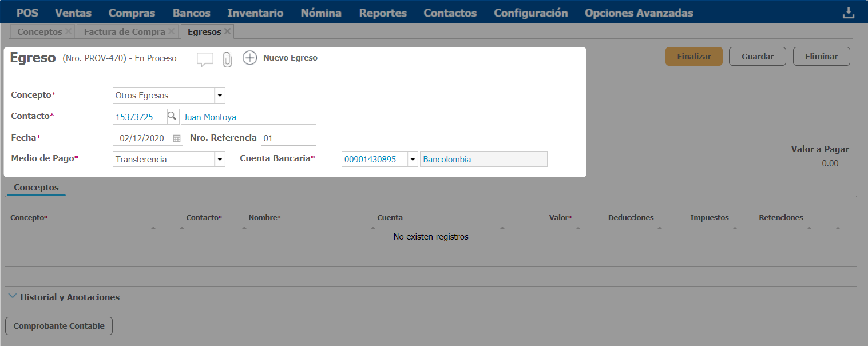
Task: Click the paperclip attachment icon
Action: 227,59
